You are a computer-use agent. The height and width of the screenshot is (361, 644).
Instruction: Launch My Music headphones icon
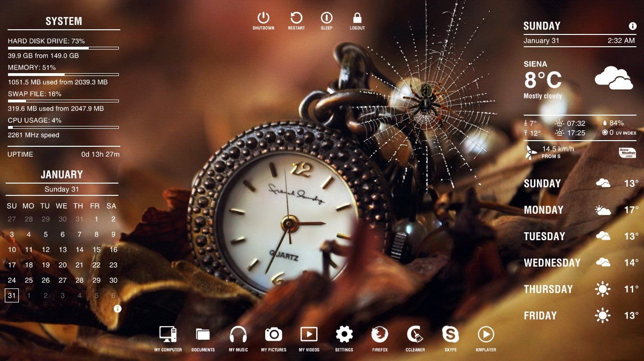pyautogui.click(x=238, y=335)
